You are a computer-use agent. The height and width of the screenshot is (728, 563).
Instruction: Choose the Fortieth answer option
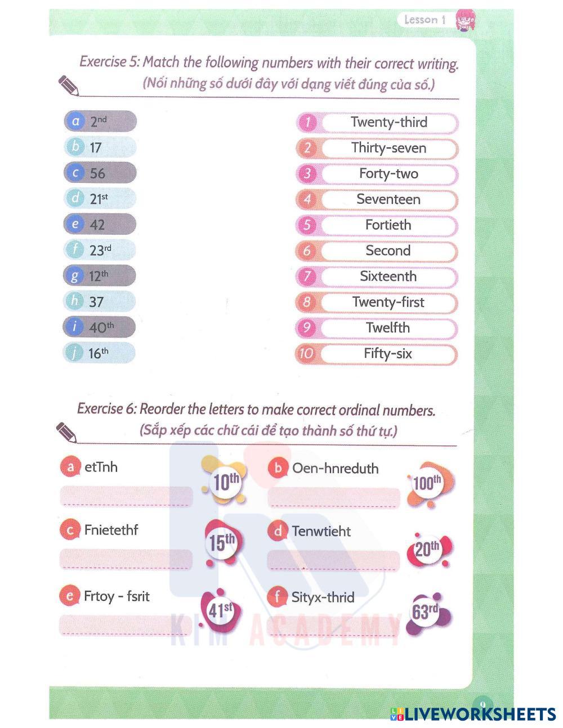[377, 226]
